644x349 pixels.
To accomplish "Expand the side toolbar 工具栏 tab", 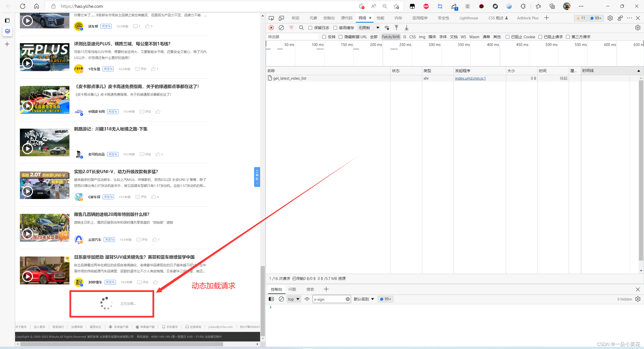I will click(x=257, y=177).
